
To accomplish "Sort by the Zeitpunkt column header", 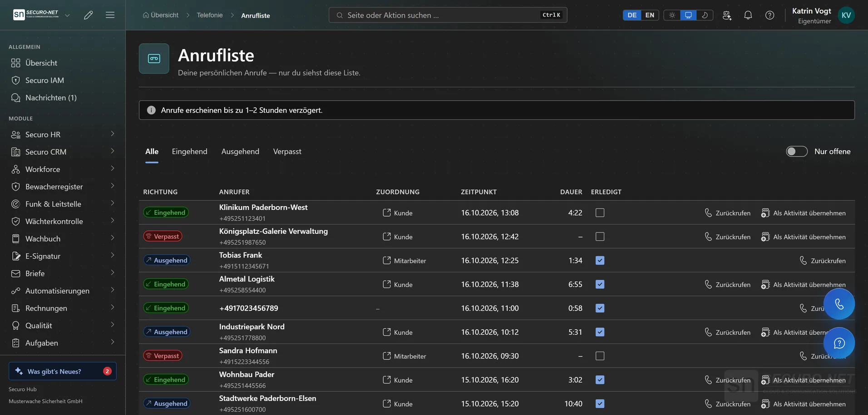I will [478, 192].
